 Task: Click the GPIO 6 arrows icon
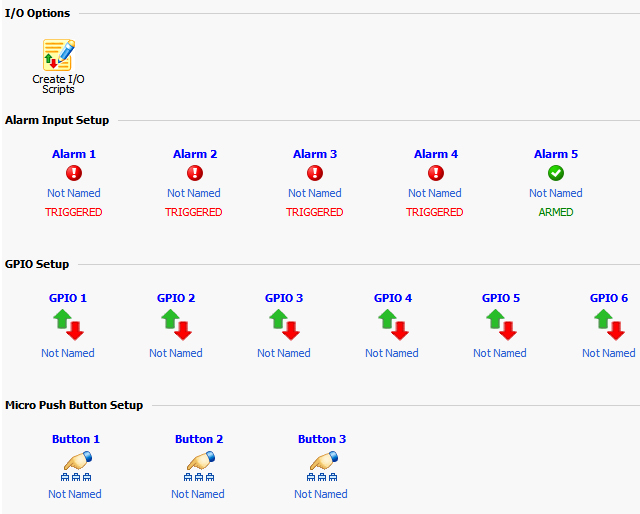(x=609, y=324)
